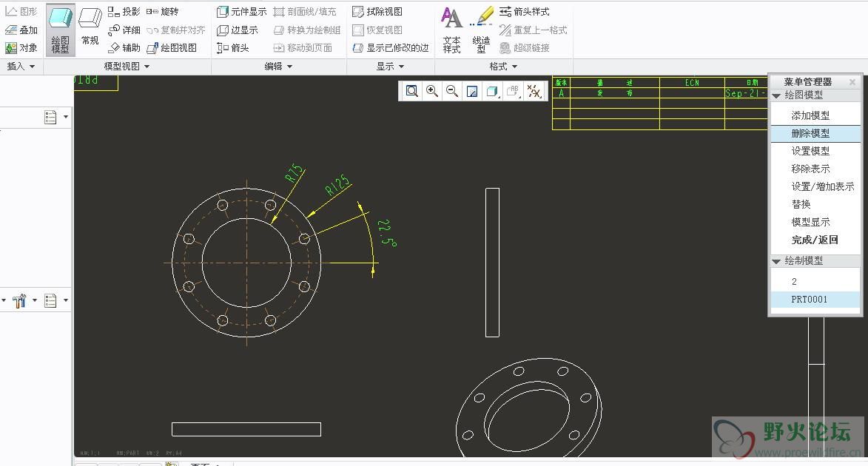Insert a 常规 general view
The width and height of the screenshot is (868, 466).
point(90,27)
